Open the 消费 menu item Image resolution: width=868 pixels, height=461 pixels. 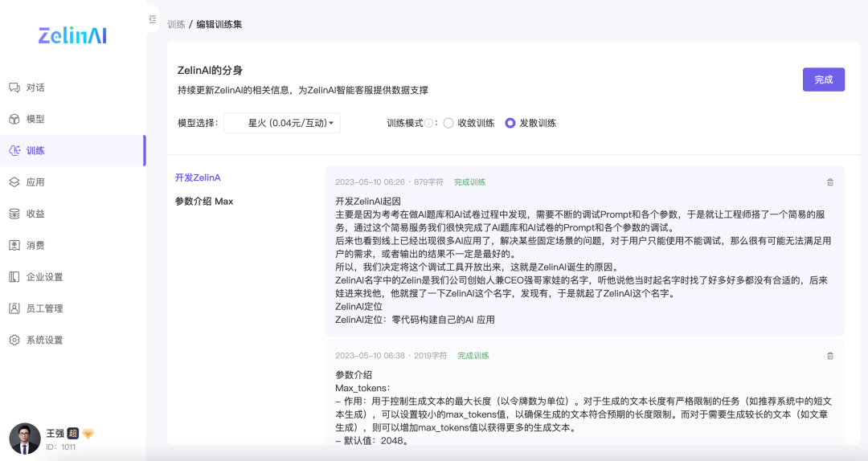72,245
